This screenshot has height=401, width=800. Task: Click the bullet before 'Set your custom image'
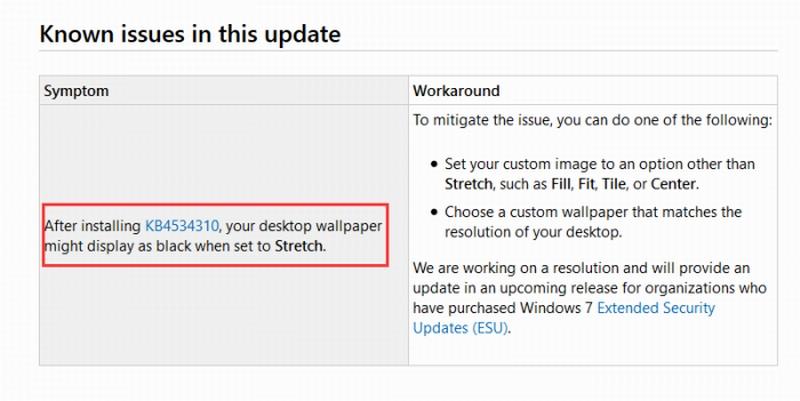tap(434, 164)
